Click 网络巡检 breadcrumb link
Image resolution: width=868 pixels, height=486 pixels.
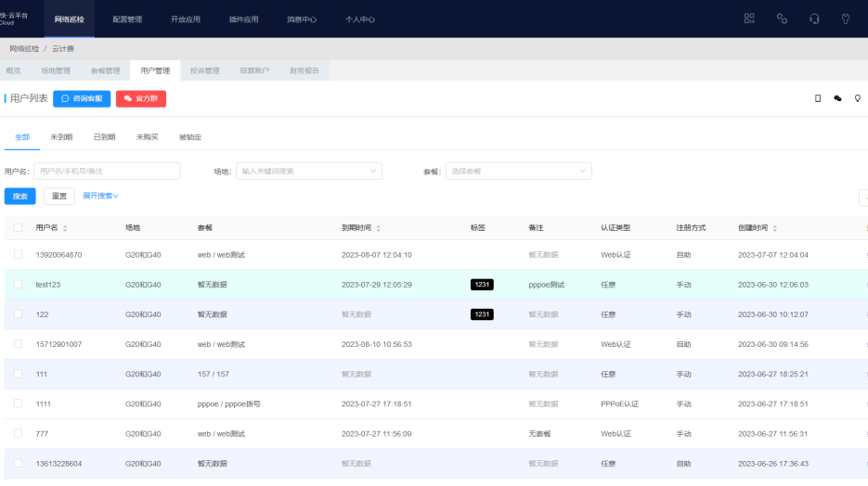(x=24, y=48)
